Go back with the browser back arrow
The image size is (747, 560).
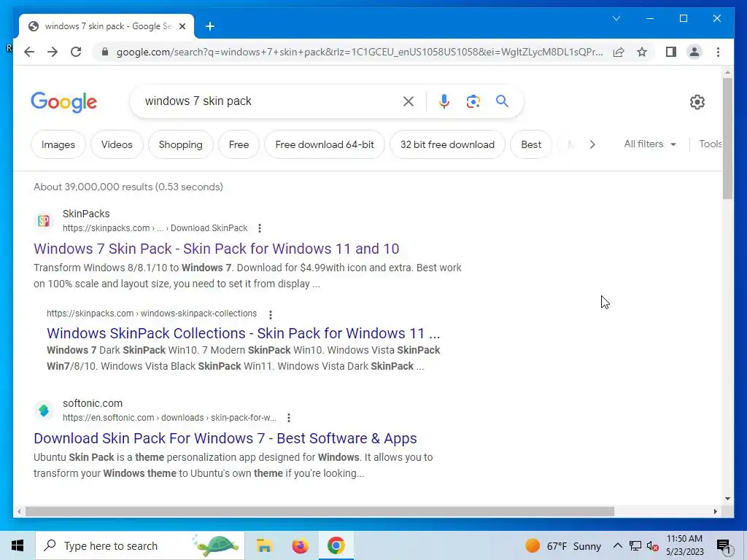click(x=29, y=52)
